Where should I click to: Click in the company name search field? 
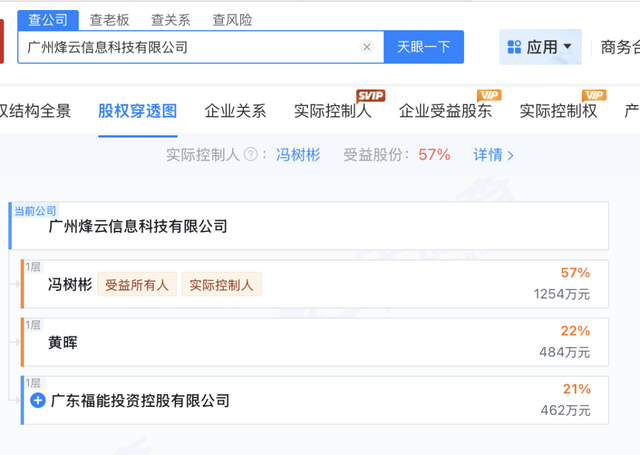pos(190,47)
